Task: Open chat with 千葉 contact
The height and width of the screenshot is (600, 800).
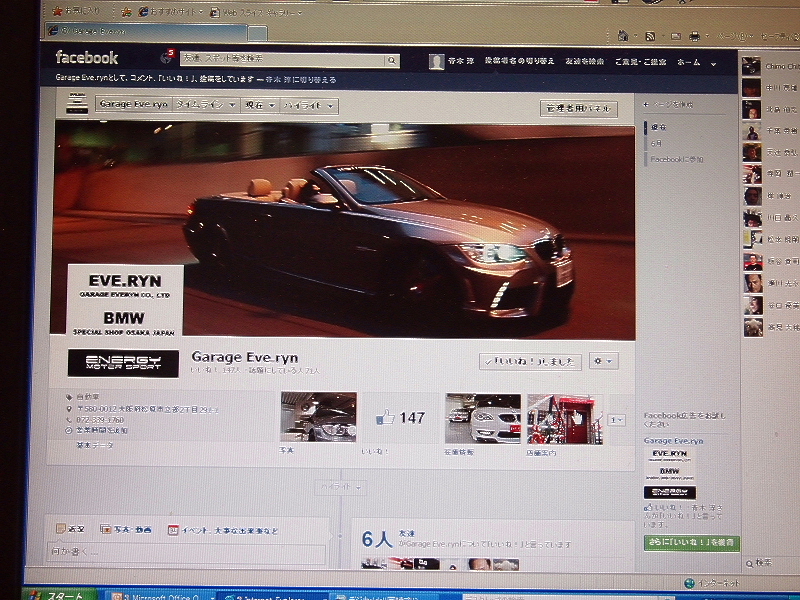Action: [770, 131]
